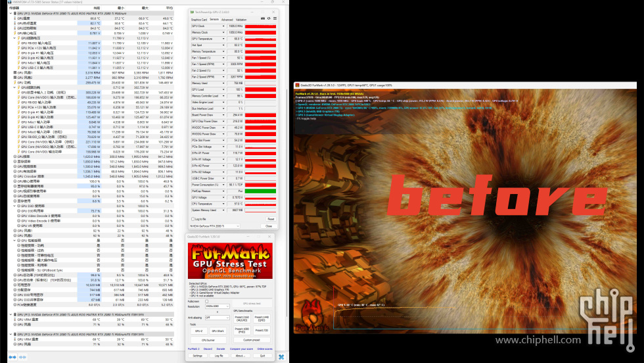644x363 pixels.
Task: Click HWiNFO blue X close-sensors icon
Action: coord(281,357)
